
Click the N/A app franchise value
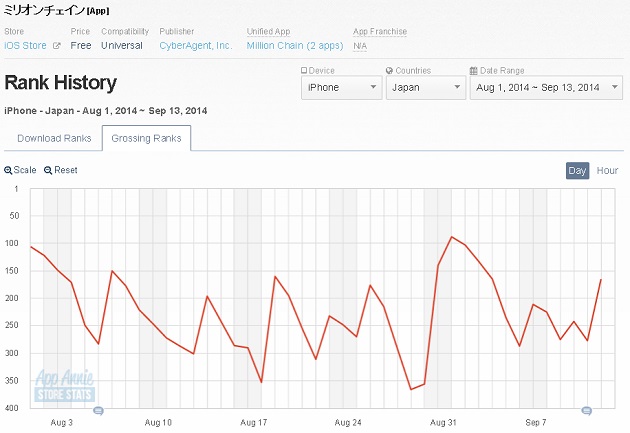pyautogui.click(x=360, y=46)
